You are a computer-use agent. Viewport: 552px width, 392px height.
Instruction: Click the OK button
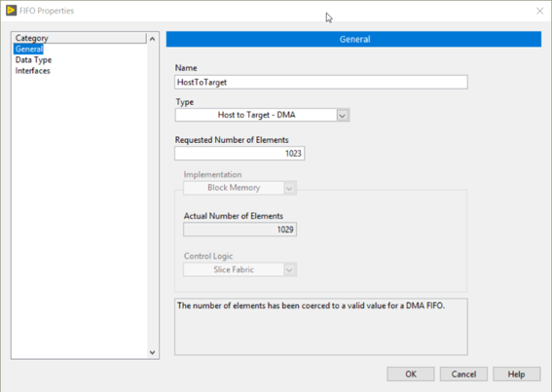(411, 374)
